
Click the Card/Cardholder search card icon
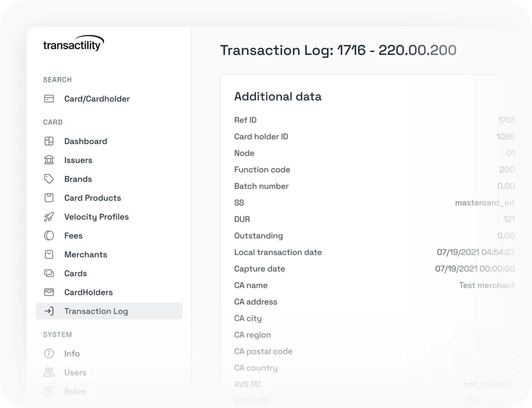49,99
